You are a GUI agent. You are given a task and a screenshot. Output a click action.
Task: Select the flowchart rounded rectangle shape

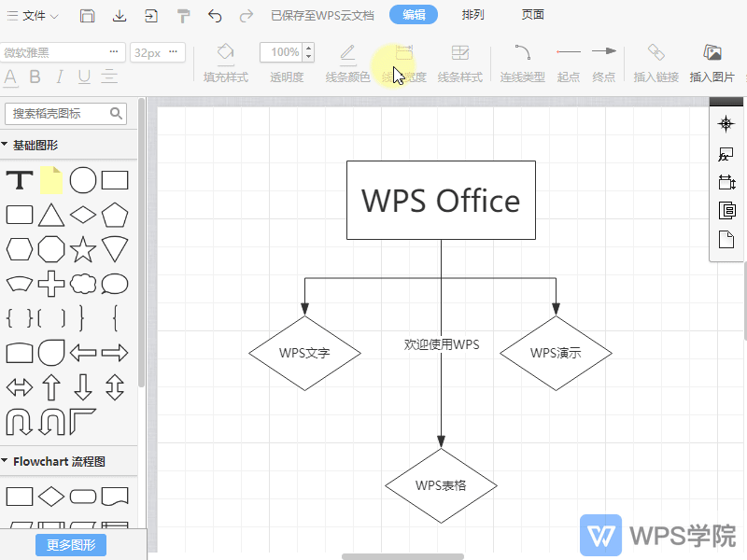tap(83, 497)
